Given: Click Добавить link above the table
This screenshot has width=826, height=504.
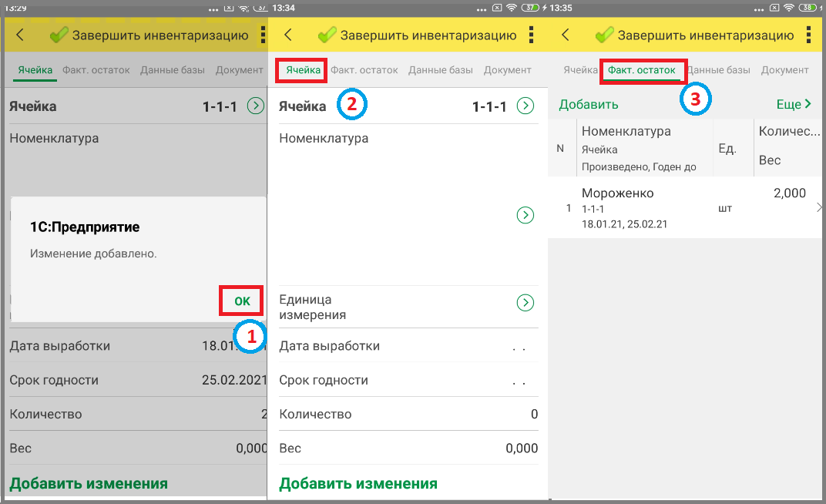Looking at the screenshot, I should (x=589, y=104).
